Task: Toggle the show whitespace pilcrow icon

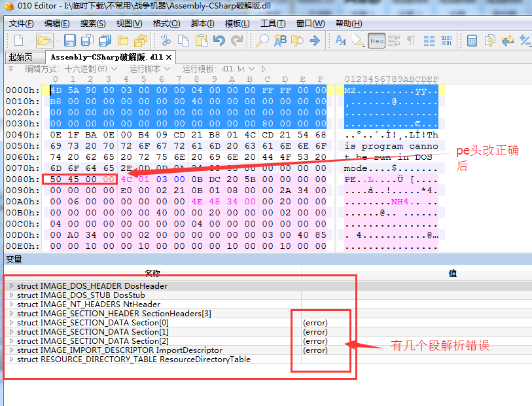Action: pyautogui.click(x=411, y=41)
